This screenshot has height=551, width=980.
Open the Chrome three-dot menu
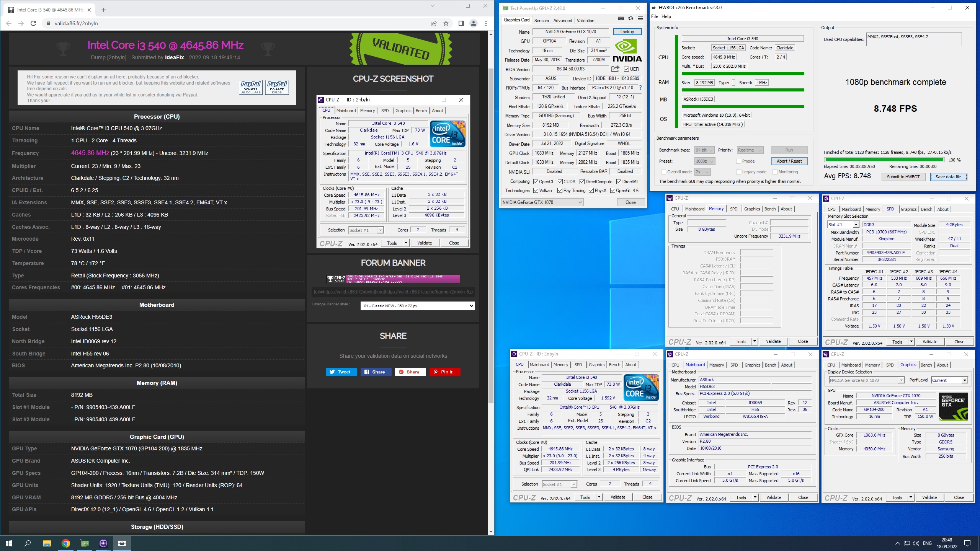coord(486,23)
